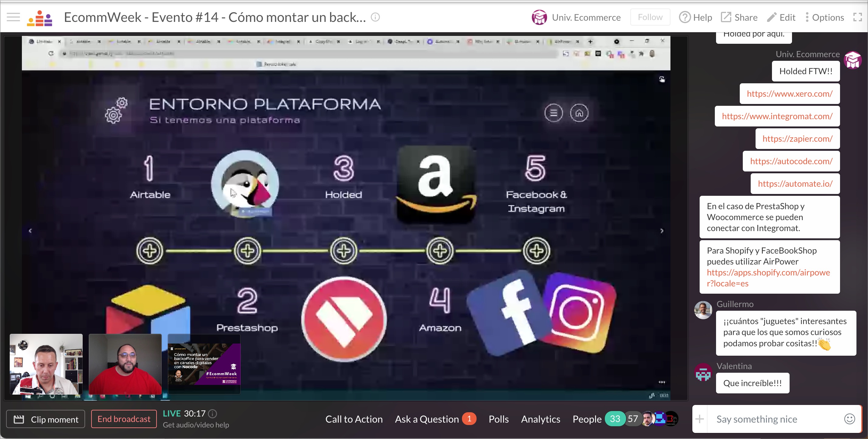Image resolution: width=868 pixels, height=439 pixels.
Task: Follow the Univ. Ecommerce channel
Action: (x=650, y=17)
